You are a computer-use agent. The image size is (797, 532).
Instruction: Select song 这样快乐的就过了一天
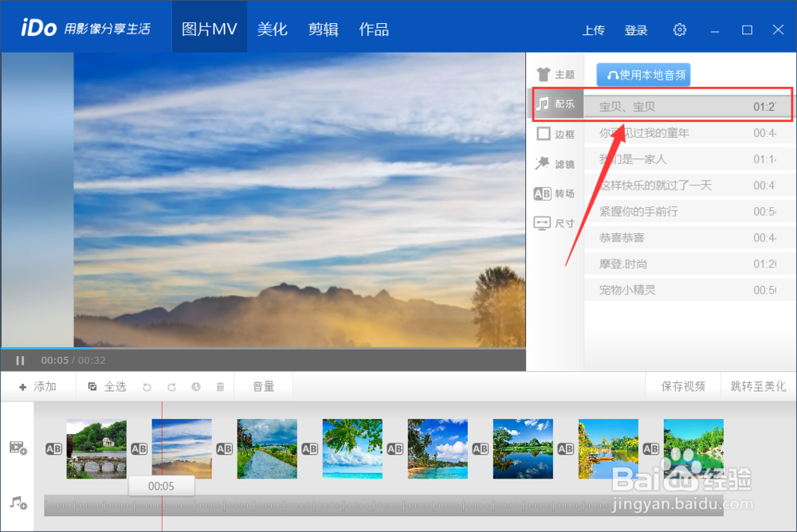[690, 186]
